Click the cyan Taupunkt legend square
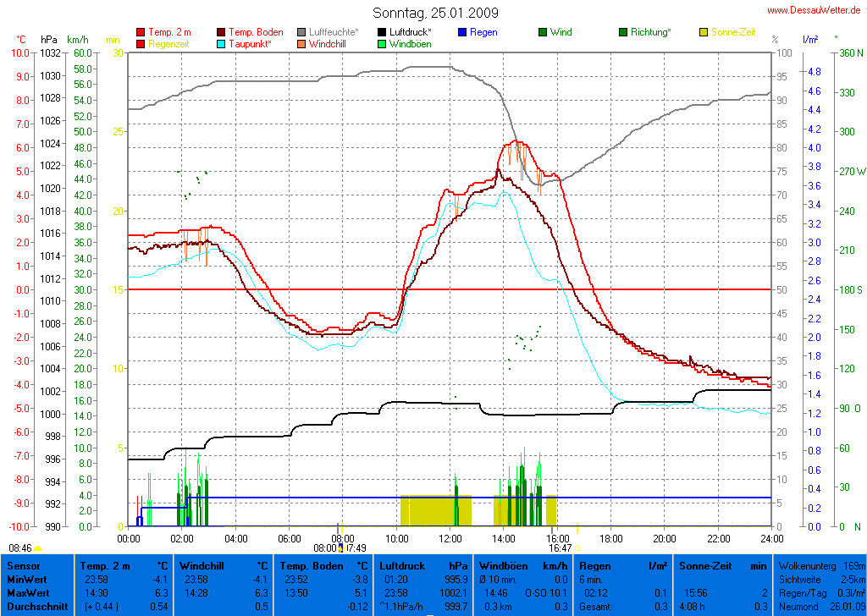Screen dimensions: 867x616 coord(222,44)
